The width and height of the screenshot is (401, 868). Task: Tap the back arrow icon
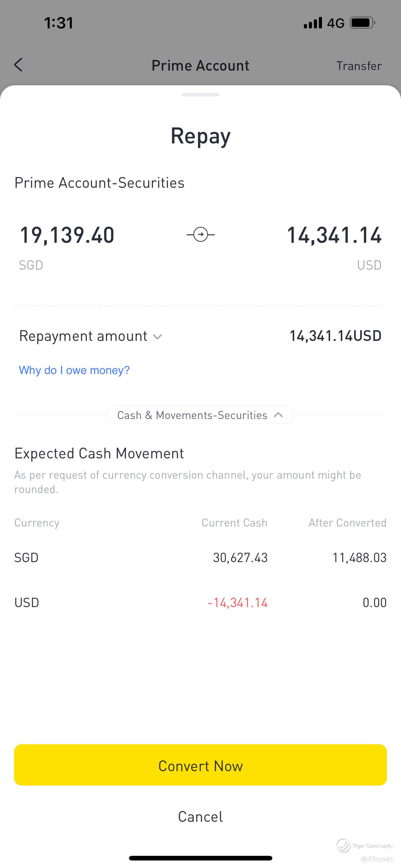point(18,65)
